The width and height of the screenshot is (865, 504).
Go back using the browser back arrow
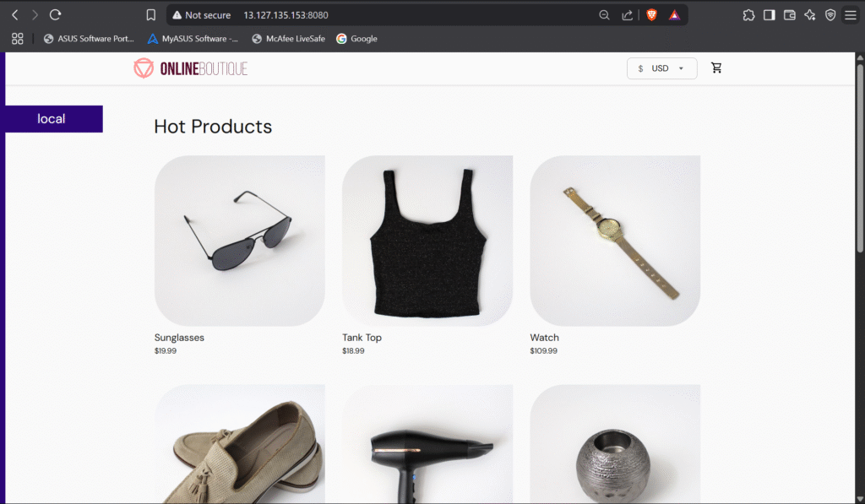point(15,15)
